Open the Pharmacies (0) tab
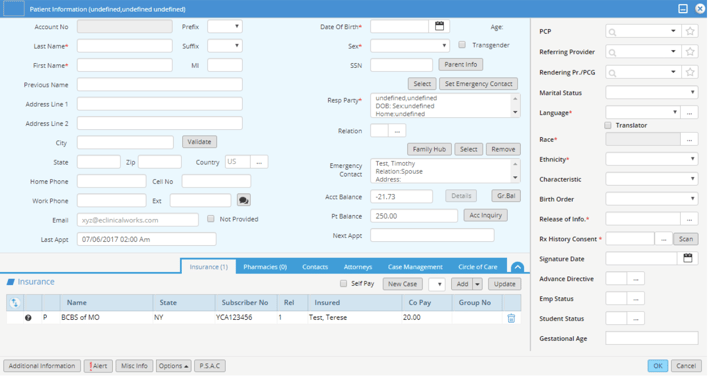The image size is (710, 377). (x=265, y=267)
